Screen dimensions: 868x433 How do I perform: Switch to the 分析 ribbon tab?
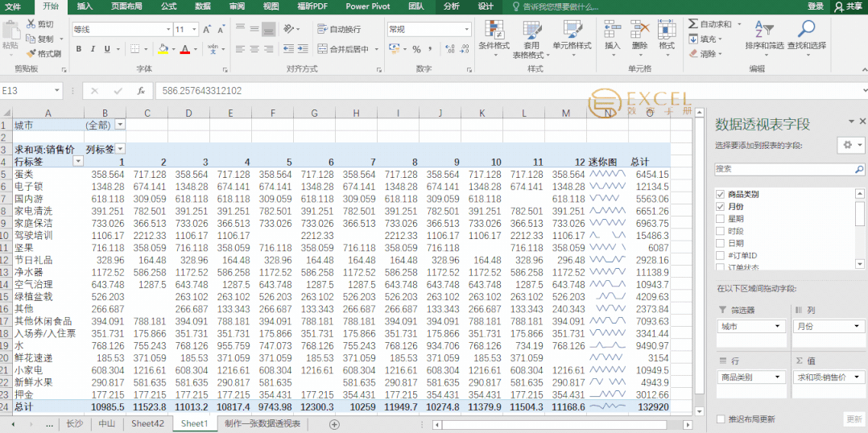[451, 6]
